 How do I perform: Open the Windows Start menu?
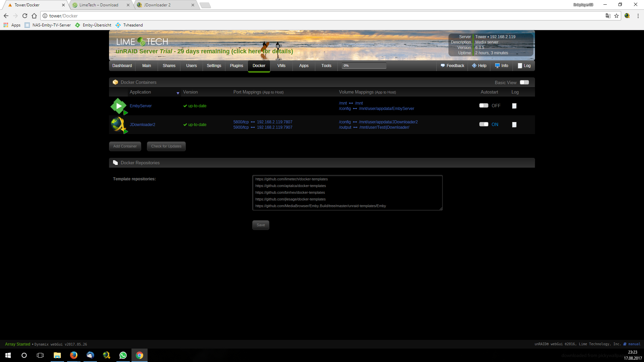pos(8,355)
